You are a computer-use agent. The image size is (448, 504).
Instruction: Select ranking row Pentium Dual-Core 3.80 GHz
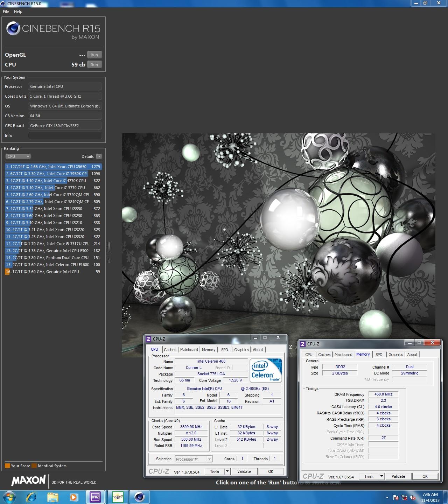[x=53, y=258]
